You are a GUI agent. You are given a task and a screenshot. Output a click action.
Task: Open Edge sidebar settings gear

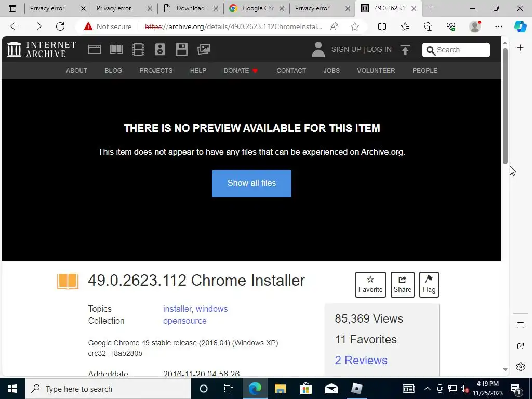click(x=521, y=367)
